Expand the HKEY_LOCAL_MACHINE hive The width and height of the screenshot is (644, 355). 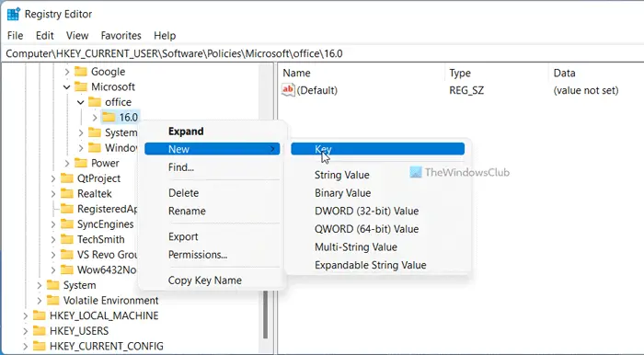26,316
